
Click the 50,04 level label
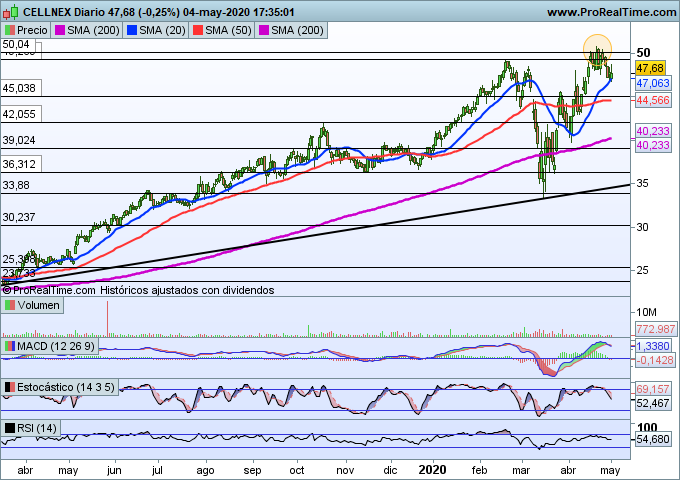point(16,44)
